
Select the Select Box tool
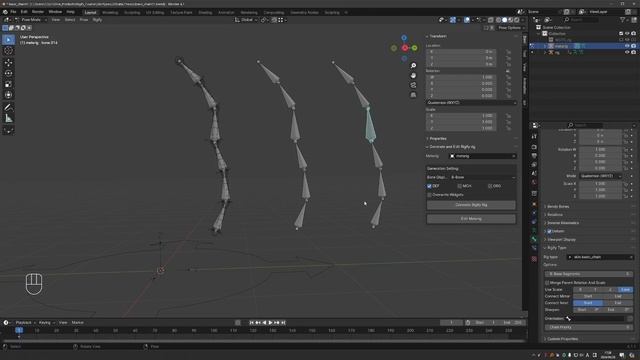(9, 40)
